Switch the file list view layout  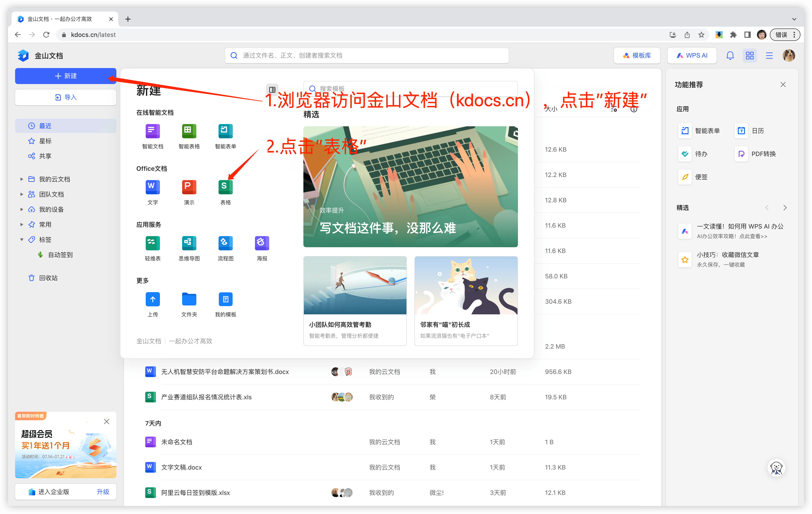[x=750, y=55]
